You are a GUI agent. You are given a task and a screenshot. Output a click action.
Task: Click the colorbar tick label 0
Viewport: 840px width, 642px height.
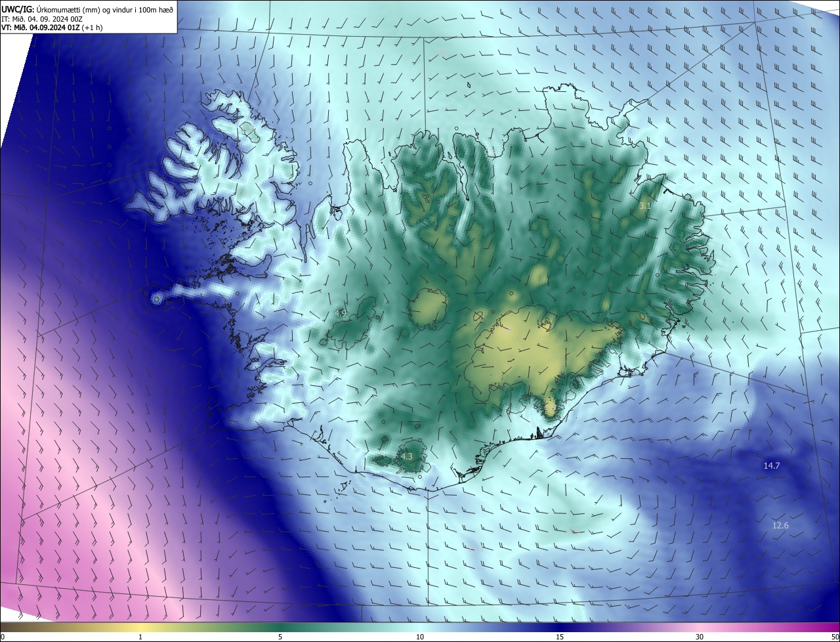(3, 637)
